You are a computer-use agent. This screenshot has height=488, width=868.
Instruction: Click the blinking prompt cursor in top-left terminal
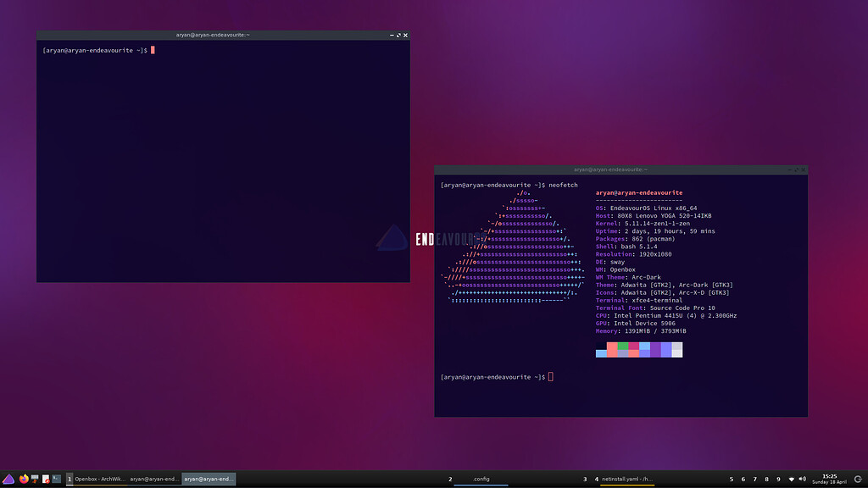point(152,50)
